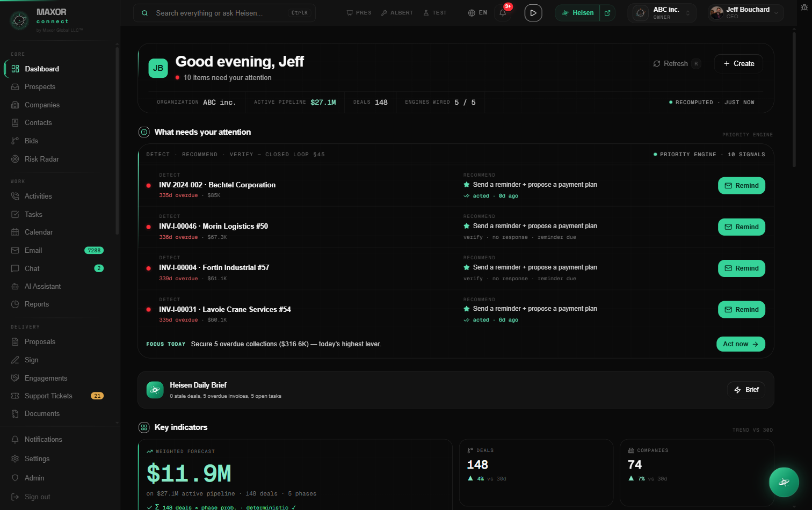This screenshot has height=510, width=812.
Task: Click Remind for Bechtel Corporation invoice
Action: click(x=742, y=186)
